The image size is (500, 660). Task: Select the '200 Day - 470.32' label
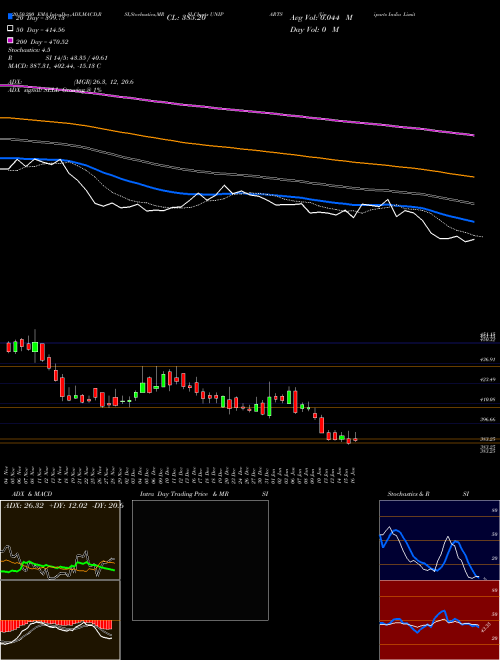[x=42, y=42]
